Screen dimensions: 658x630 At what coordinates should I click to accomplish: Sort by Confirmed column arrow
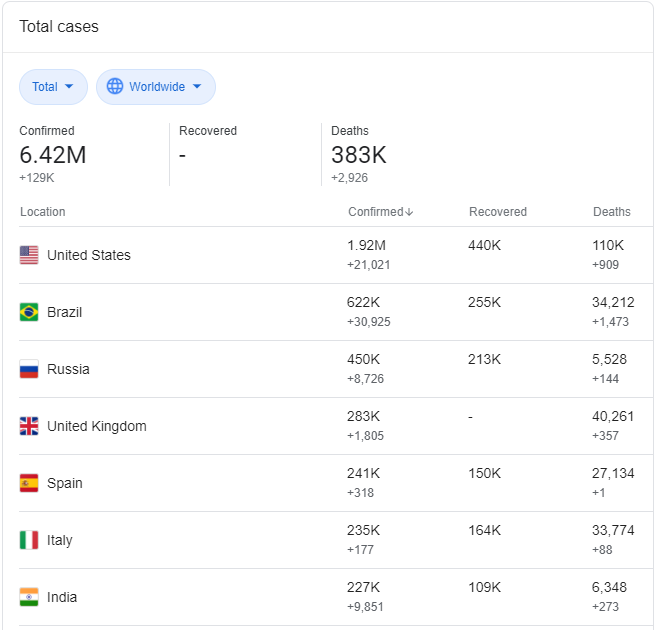pyautogui.click(x=410, y=212)
